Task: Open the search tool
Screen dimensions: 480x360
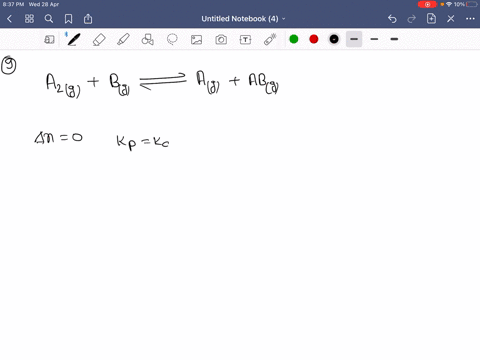Action: [49, 19]
